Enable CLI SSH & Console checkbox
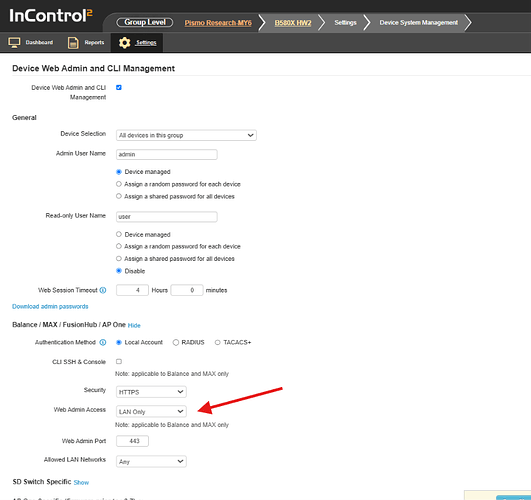 point(119,361)
